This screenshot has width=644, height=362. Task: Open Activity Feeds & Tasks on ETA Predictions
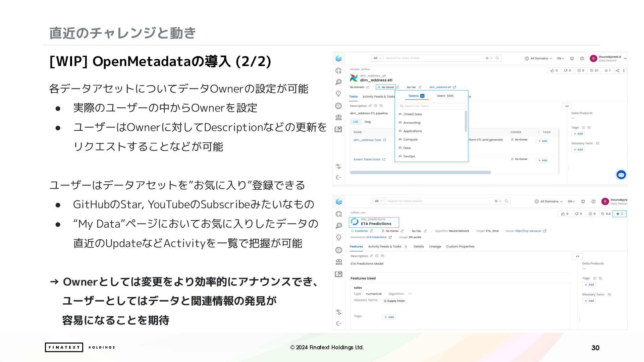click(x=387, y=246)
